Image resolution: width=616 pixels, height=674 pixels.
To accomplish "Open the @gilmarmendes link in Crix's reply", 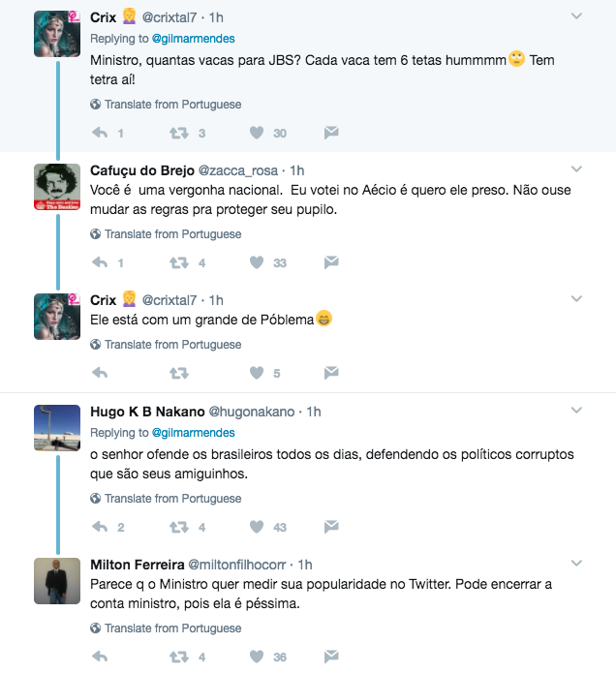I will tap(193, 39).
